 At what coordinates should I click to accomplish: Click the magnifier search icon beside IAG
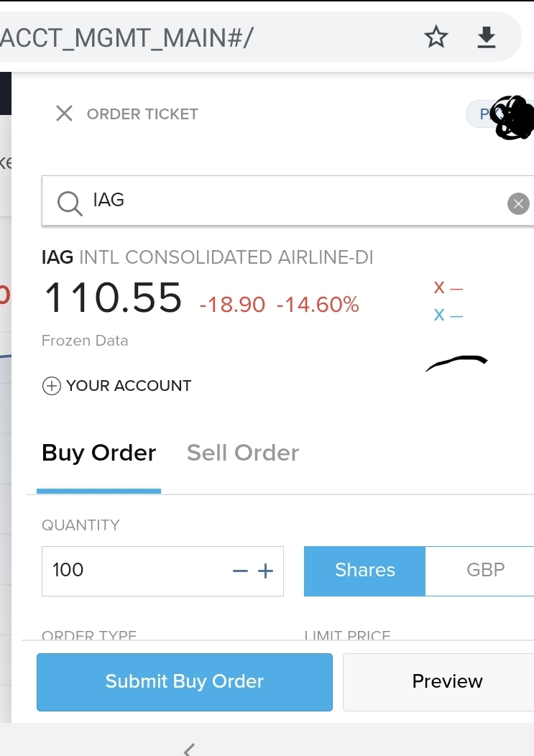70,203
